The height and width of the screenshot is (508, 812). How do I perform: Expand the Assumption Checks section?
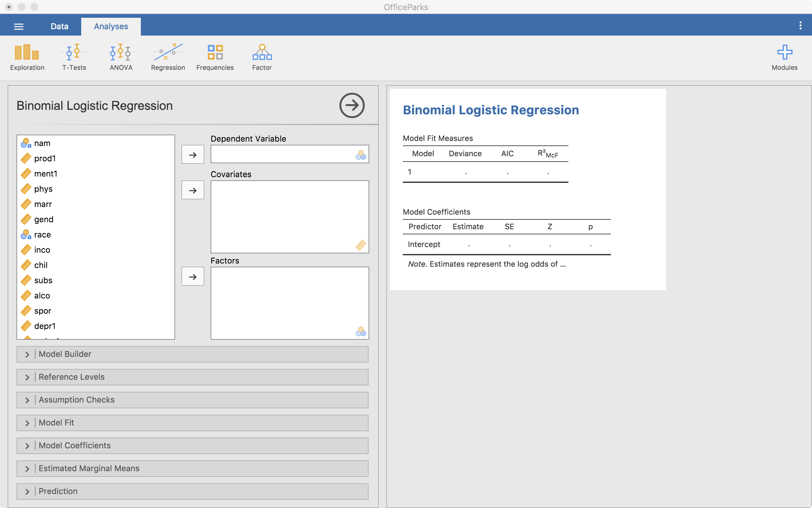tap(192, 400)
